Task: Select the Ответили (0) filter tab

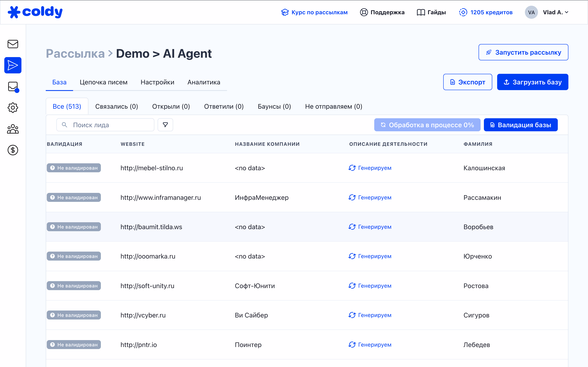Action: 224,107
